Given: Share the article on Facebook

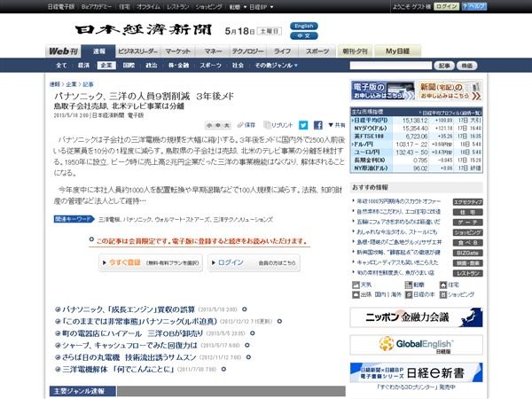Looking at the screenshot, I should [x=318, y=125].
